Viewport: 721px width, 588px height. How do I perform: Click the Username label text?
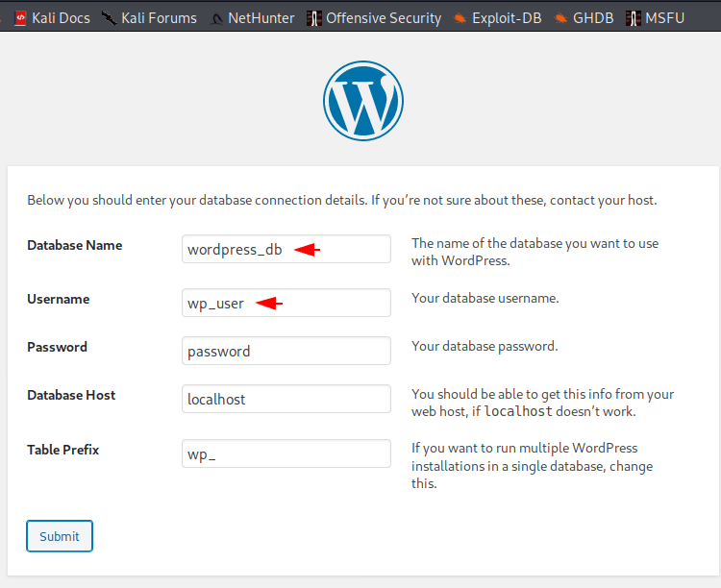pyautogui.click(x=59, y=299)
